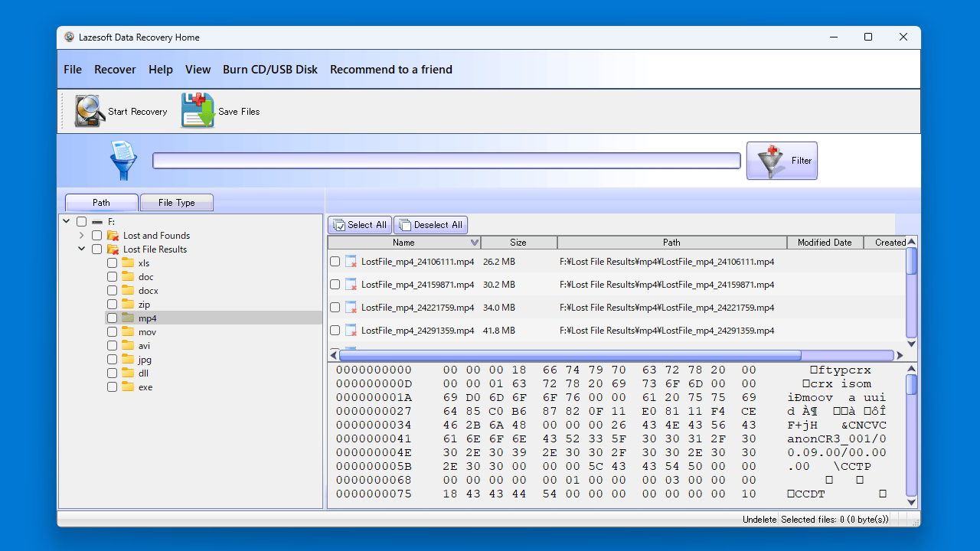Screen dimensions: 980x551
Task: Open the Help menu
Action: tap(161, 70)
